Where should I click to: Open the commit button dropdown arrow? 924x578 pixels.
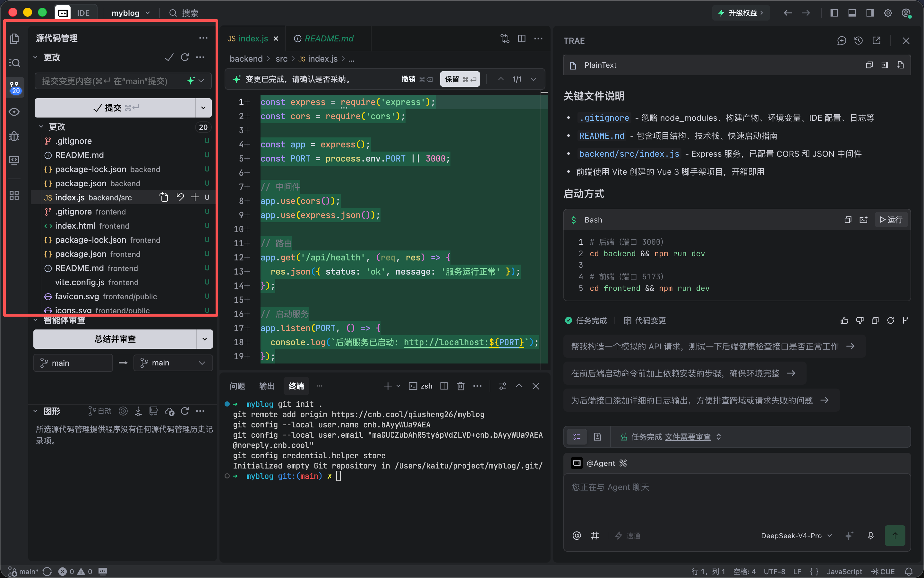click(203, 108)
